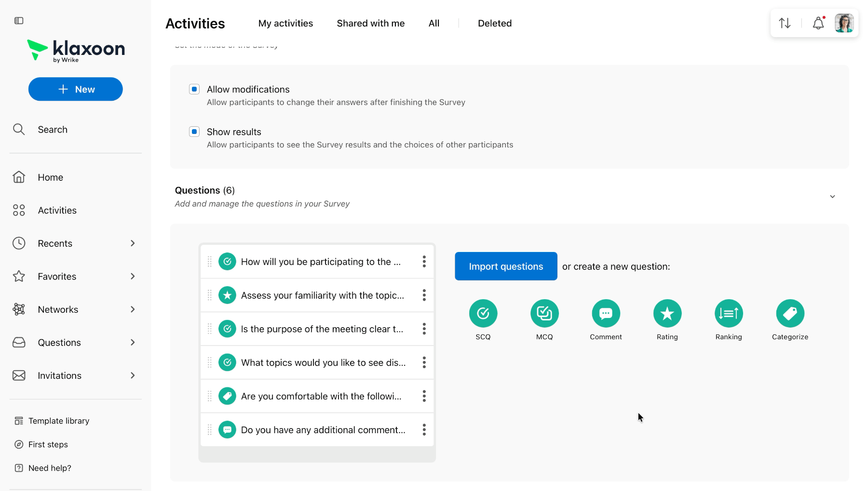Screen dimensions: 868x491
Task: Click the 'Allow modifications' label text
Action: 248,90
